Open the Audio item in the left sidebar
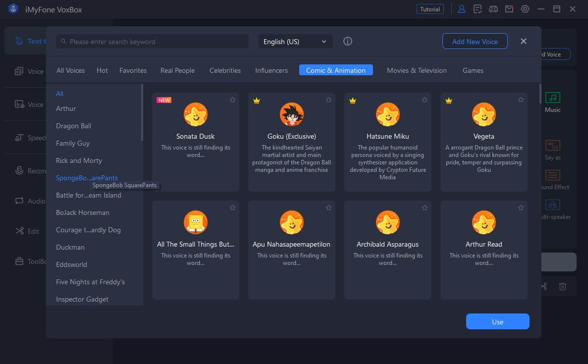588x364 pixels. point(31,201)
